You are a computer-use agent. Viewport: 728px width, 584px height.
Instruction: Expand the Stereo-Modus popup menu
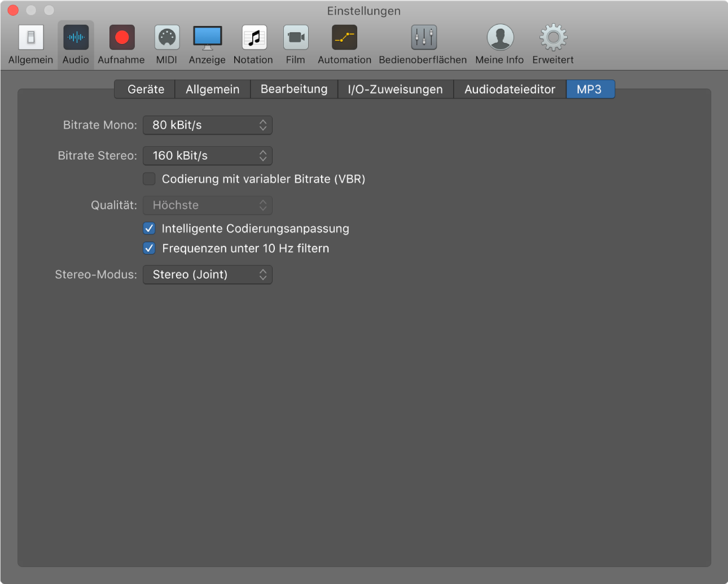click(208, 275)
